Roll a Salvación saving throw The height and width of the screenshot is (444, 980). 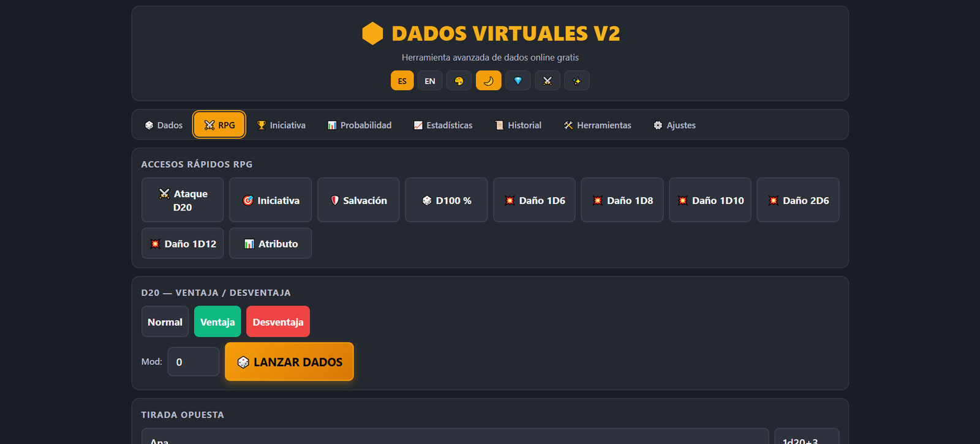(358, 200)
